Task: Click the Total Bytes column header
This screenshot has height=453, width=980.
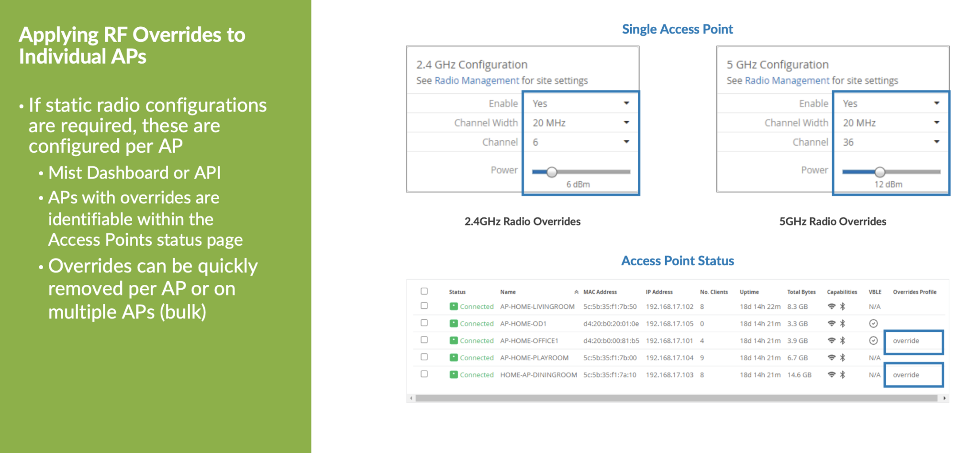Action: tap(801, 292)
